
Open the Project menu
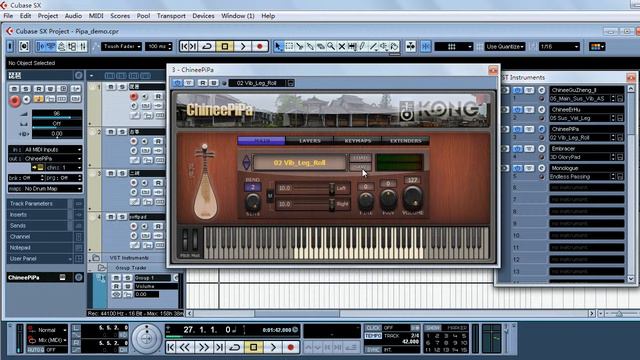pos(48,16)
